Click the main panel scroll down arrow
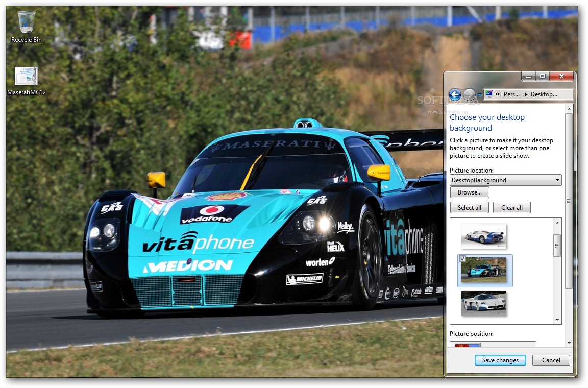Image resolution: width=588 pixels, height=388 pixels. (569, 343)
